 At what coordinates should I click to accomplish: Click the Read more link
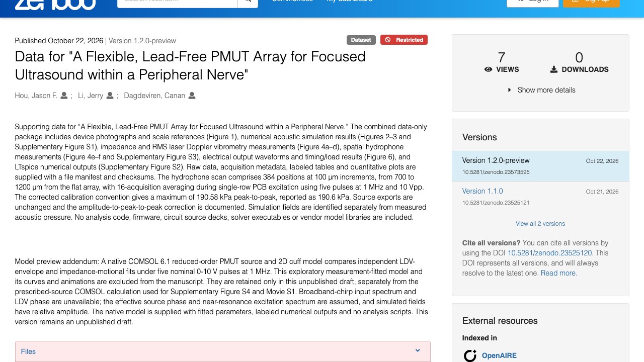(559, 273)
